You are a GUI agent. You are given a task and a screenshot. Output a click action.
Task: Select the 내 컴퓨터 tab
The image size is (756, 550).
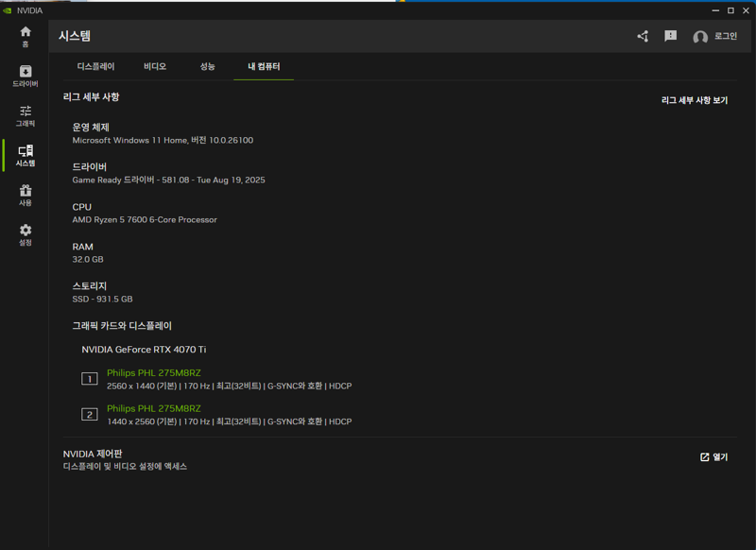(264, 66)
